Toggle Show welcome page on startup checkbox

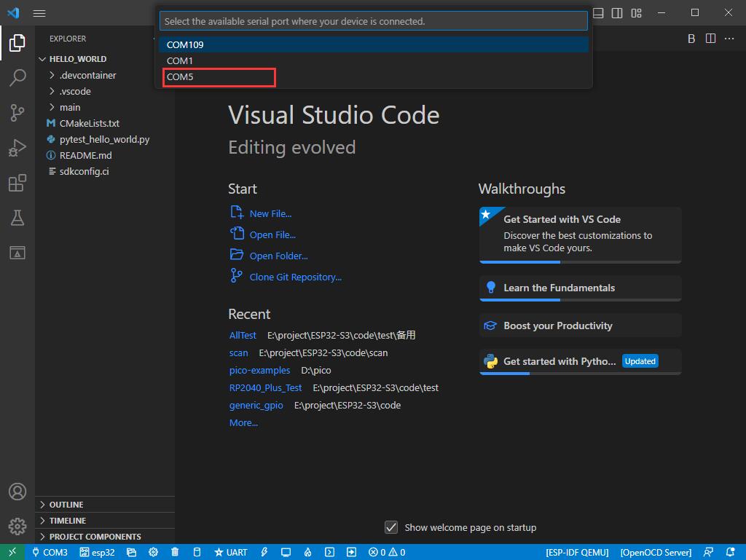point(391,527)
